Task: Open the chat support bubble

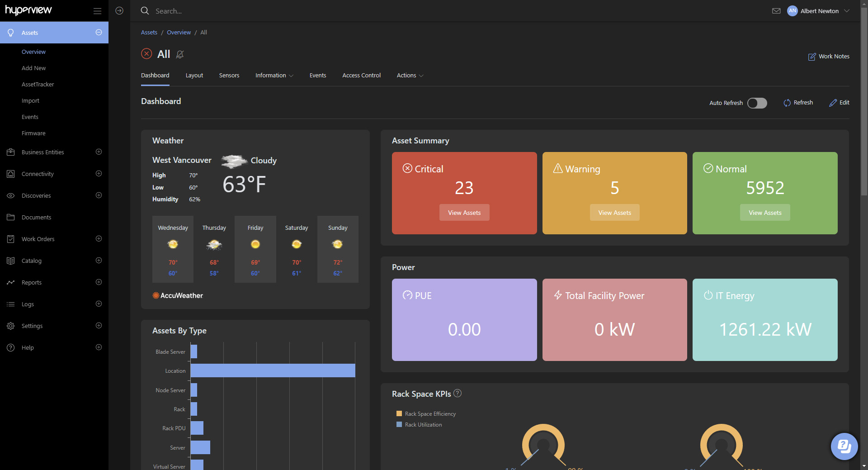Action: [844, 446]
